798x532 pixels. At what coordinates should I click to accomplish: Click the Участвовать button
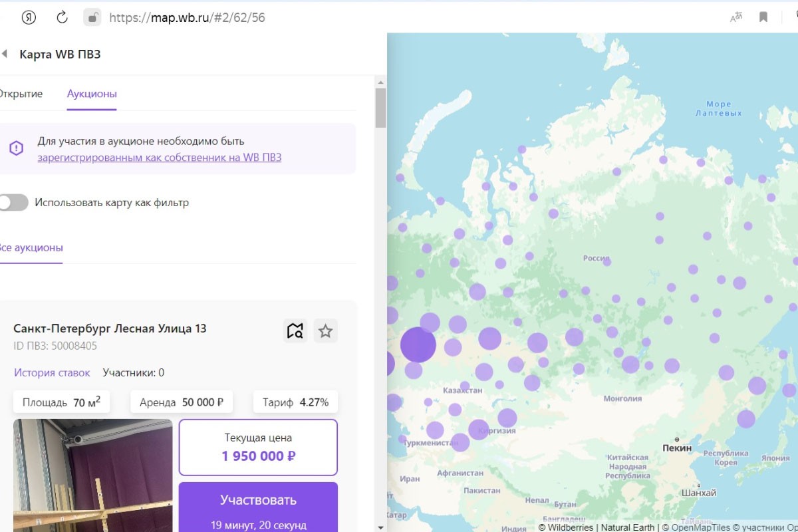pos(258,507)
